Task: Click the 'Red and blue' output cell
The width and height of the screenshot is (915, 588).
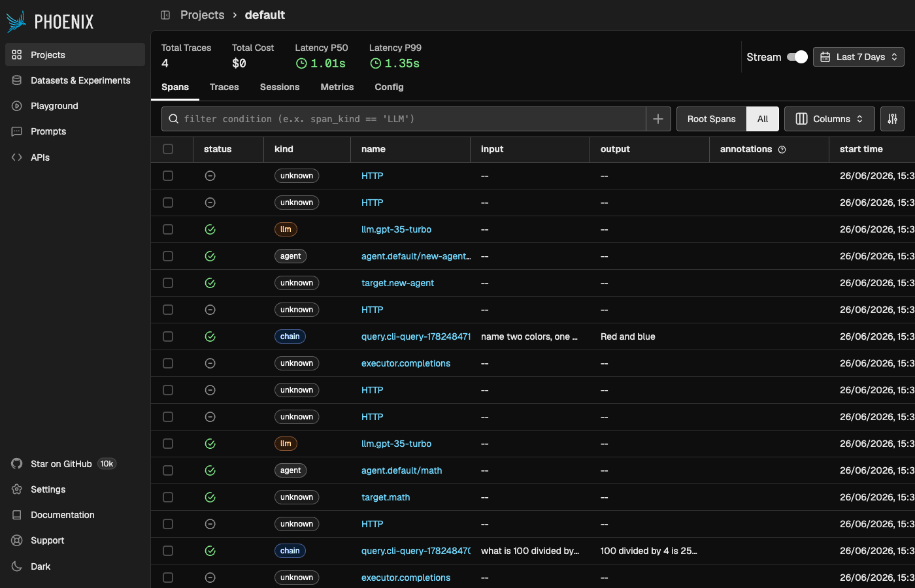Action: [628, 336]
